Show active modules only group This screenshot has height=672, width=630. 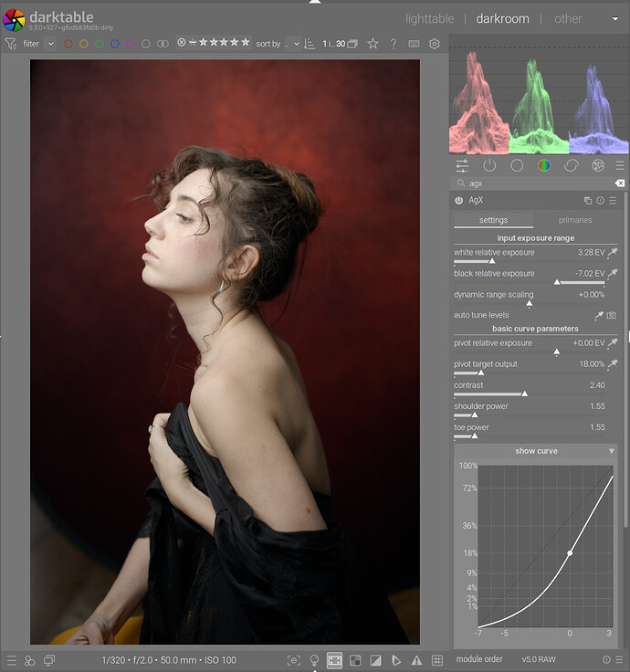pos(489,165)
